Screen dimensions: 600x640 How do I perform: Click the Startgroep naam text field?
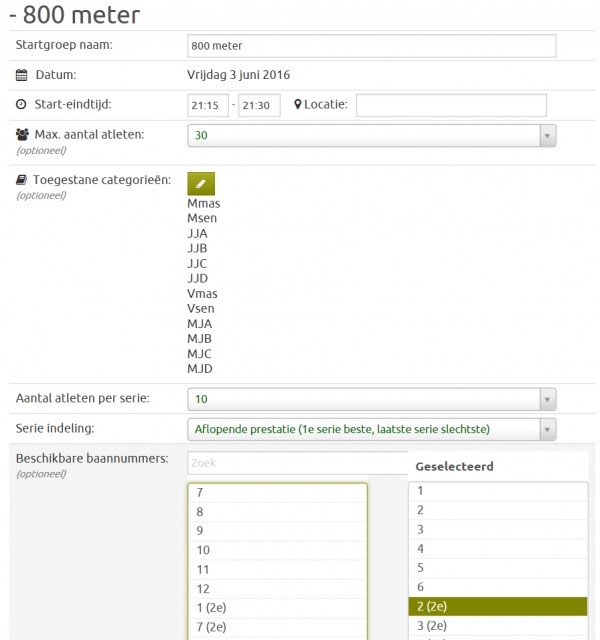pos(371,46)
